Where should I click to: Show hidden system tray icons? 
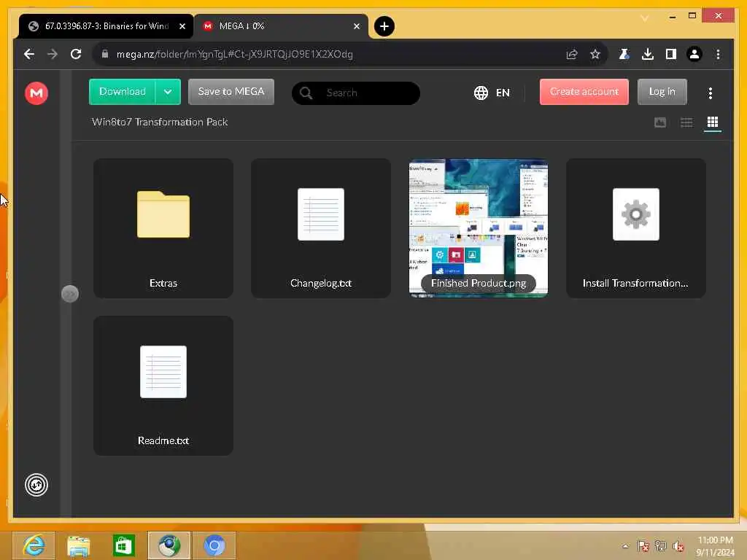[x=625, y=545]
